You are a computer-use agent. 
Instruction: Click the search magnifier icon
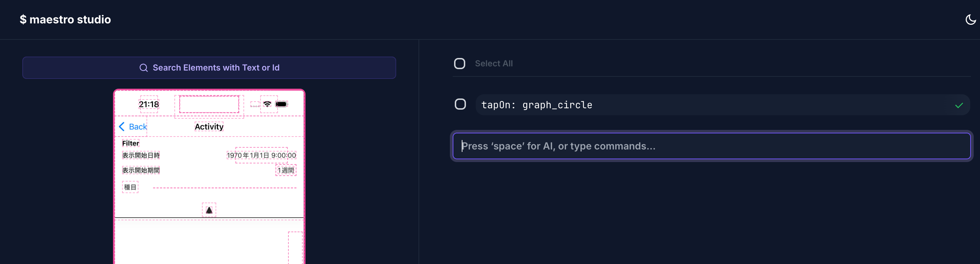pos(143,68)
